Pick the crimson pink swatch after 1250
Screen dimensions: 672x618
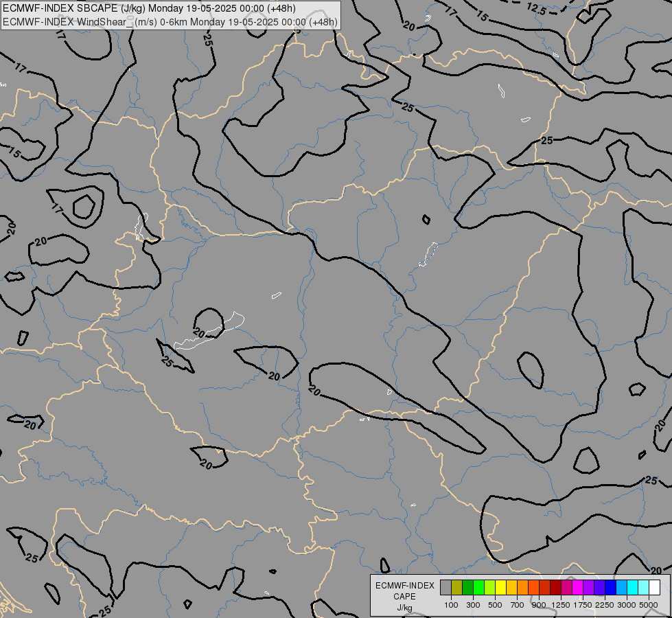coord(566,587)
